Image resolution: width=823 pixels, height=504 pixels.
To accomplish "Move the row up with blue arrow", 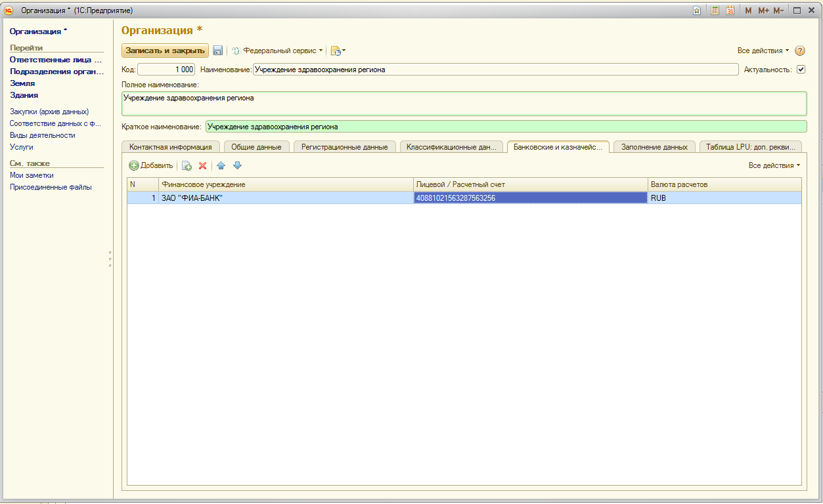I will (x=221, y=165).
